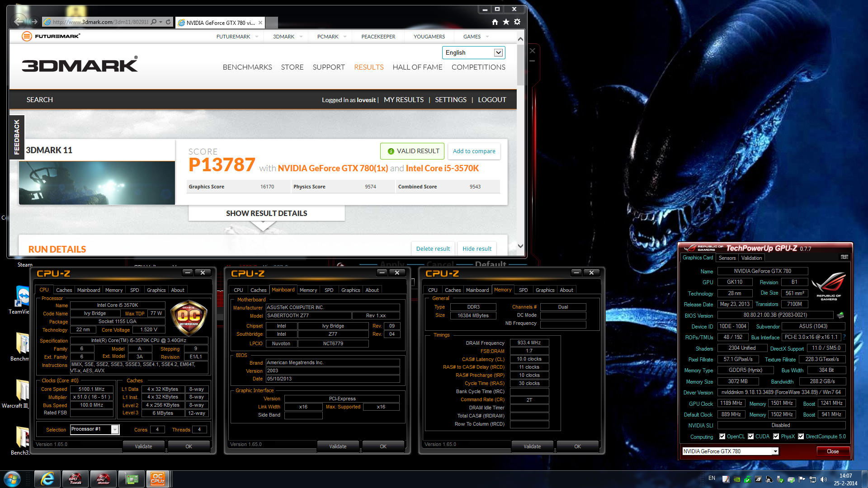Click the Gigabyte OC motherboard badge in CPU-Z
868x488 pixels.
pos(189,317)
